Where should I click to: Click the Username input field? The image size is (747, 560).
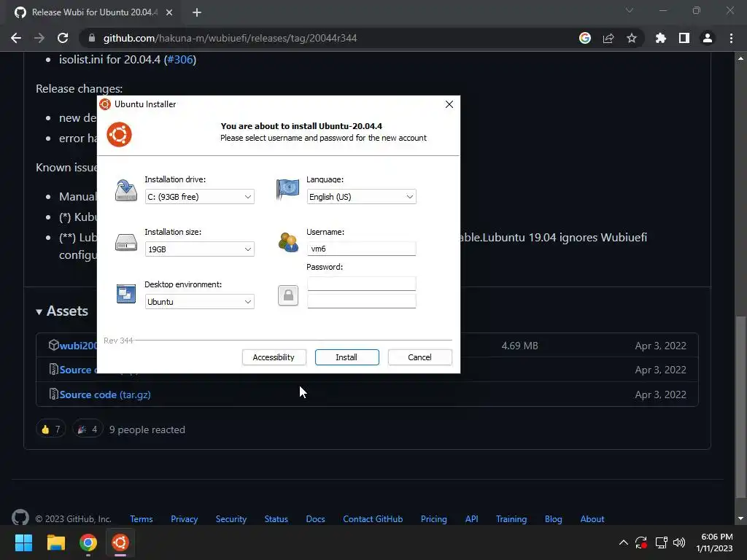(361, 249)
